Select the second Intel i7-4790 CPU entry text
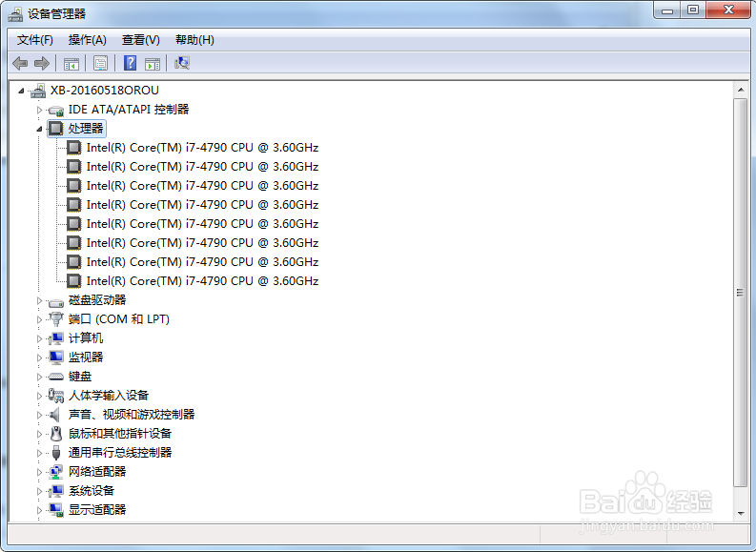Viewport: 756px width, 552px height. (x=202, y=167)
